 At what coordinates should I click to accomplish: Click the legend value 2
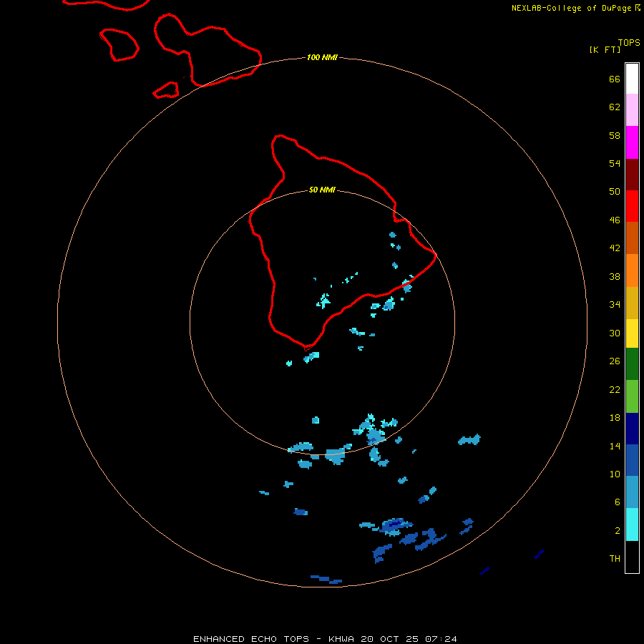click(x=618, y=530)
